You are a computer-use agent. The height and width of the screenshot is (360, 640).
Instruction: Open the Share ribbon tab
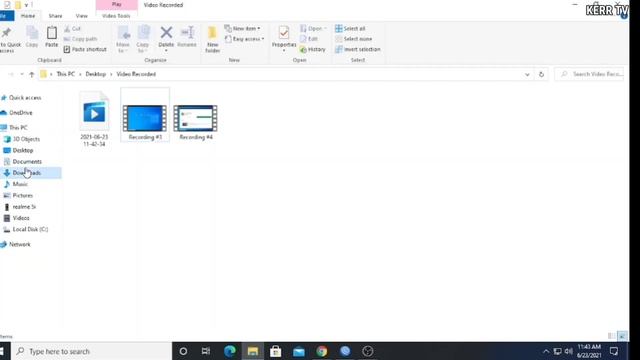[55, 16]
